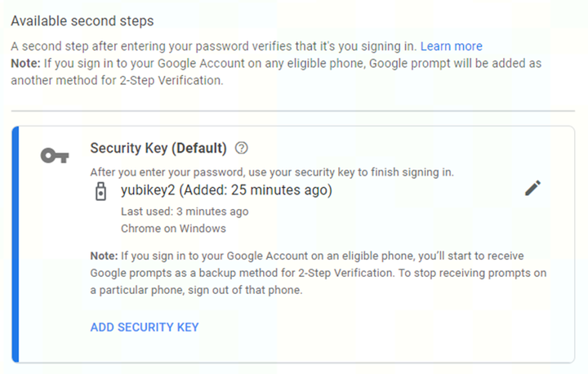588x374 pixels.
Task: Open the Learn more link
Action: coord(451,46)
